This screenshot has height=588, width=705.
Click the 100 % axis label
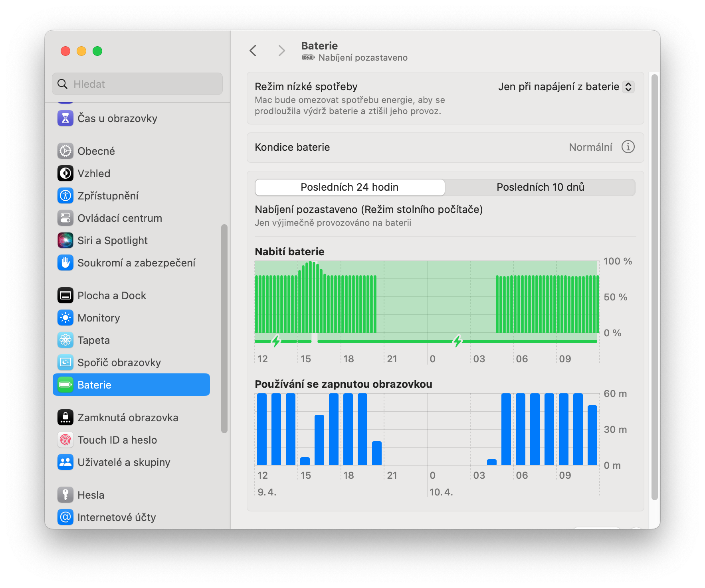pos(618,261)
